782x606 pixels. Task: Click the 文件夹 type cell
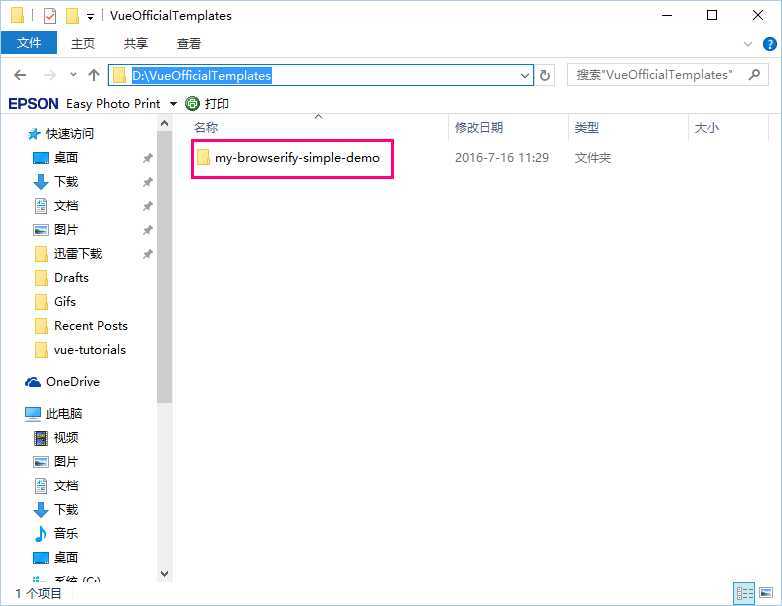point(592,158)
